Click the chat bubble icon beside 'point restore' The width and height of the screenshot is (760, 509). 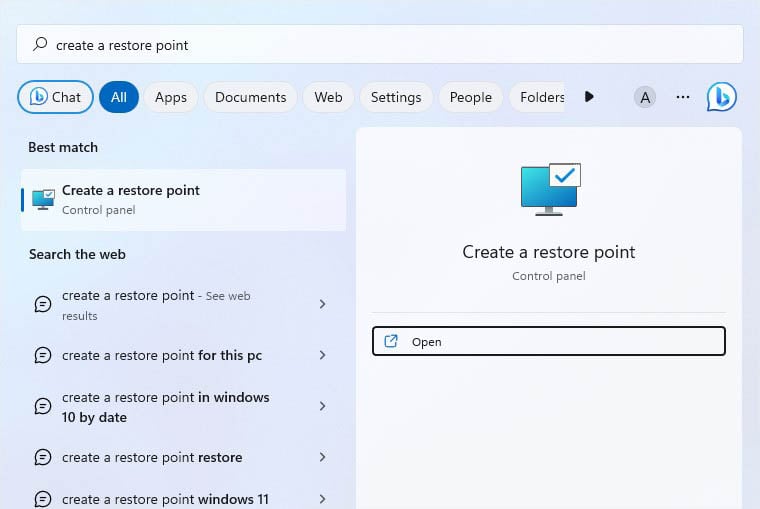pyautogui.click(x=43, y=457)
